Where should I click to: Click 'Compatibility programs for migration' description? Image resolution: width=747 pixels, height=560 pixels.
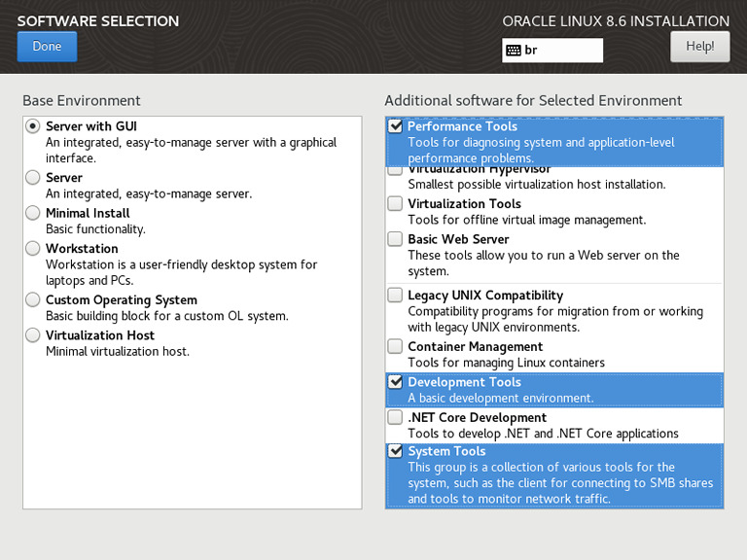(555, 319)
